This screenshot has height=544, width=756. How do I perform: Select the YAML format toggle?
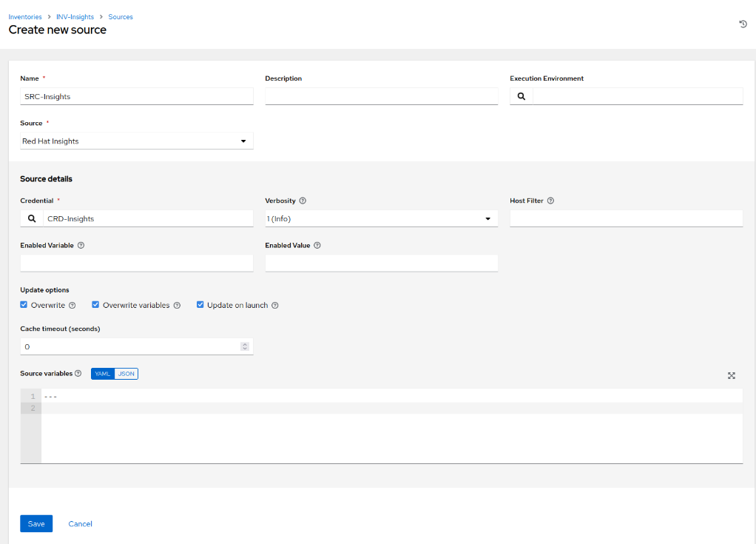(103, 374)
